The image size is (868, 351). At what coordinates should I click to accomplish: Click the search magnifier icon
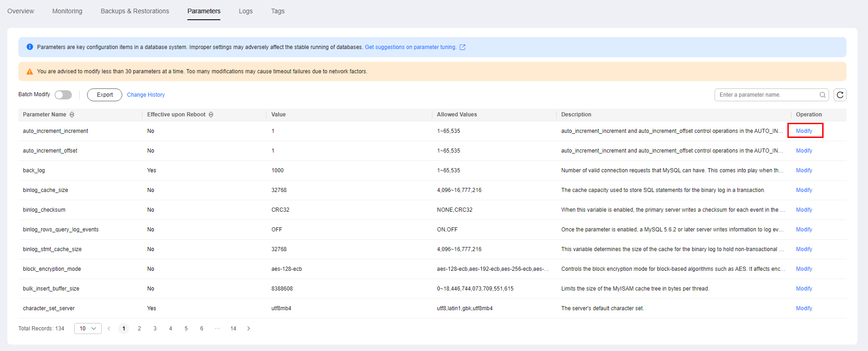[x=822, y=95]
